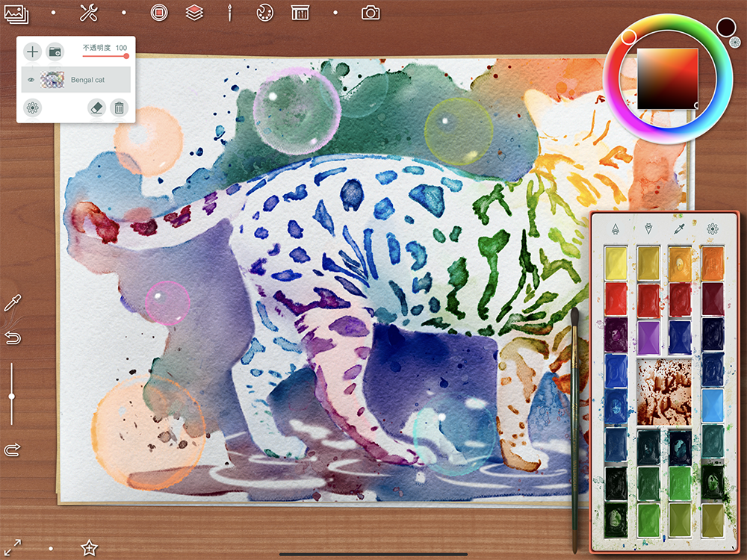Redo the last undone stroke

pos(12,449)
